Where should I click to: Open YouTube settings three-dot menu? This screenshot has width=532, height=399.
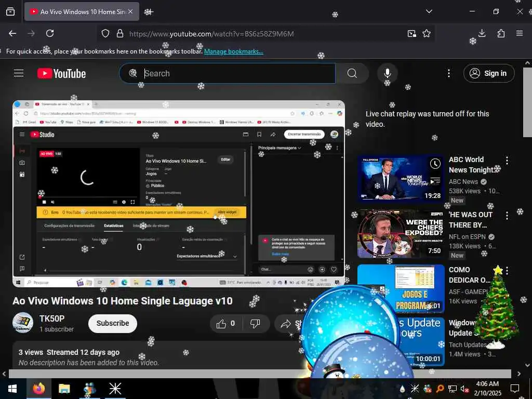[x=449, y=73]
